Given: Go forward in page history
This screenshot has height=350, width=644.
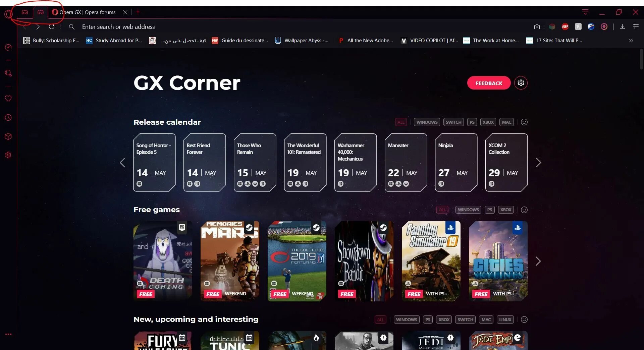Looking at the screenshot, I should (38, 27).
